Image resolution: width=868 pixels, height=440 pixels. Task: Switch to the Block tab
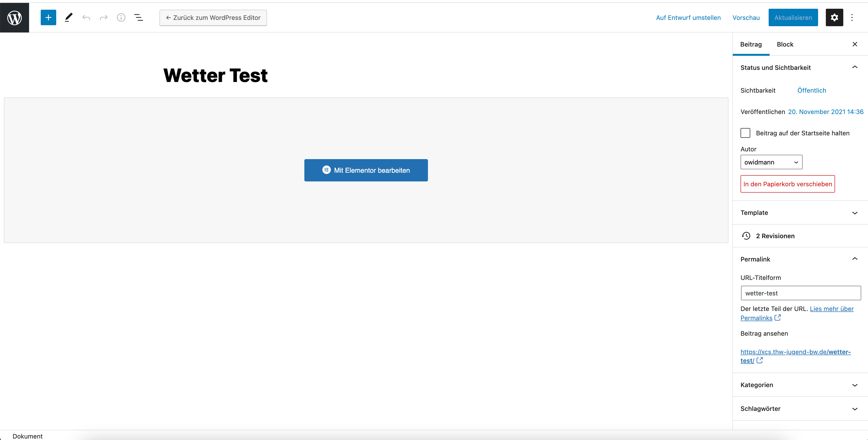(x=785, y=44)
